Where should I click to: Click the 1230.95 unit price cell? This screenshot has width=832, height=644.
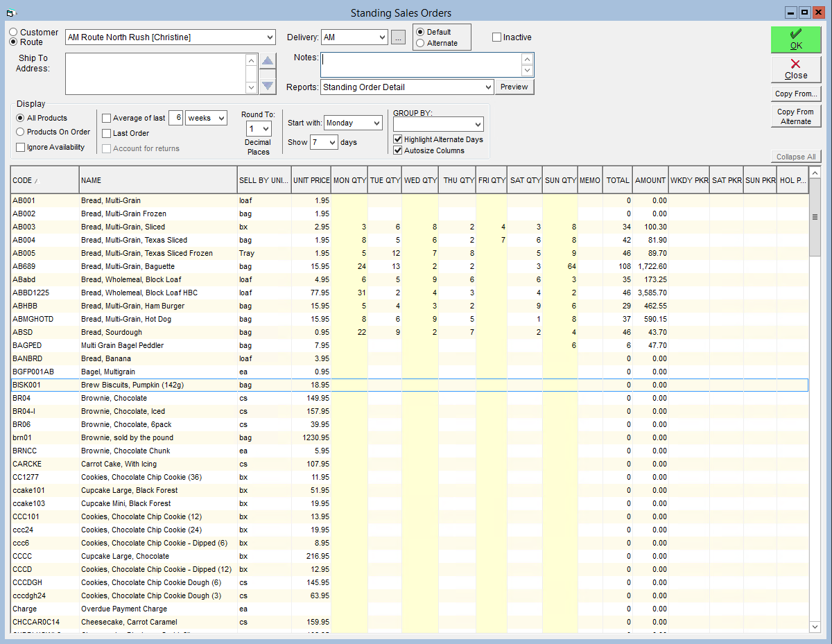[311, 437]
